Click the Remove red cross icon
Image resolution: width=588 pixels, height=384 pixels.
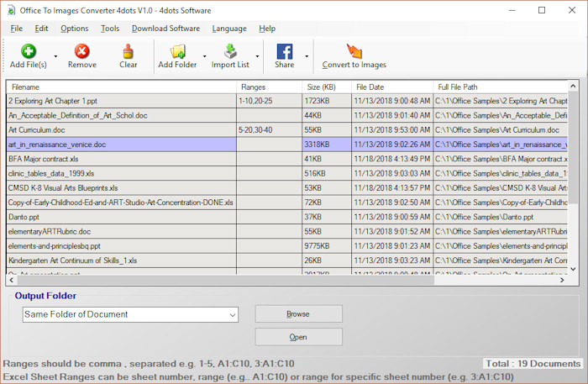coord(81,51)
